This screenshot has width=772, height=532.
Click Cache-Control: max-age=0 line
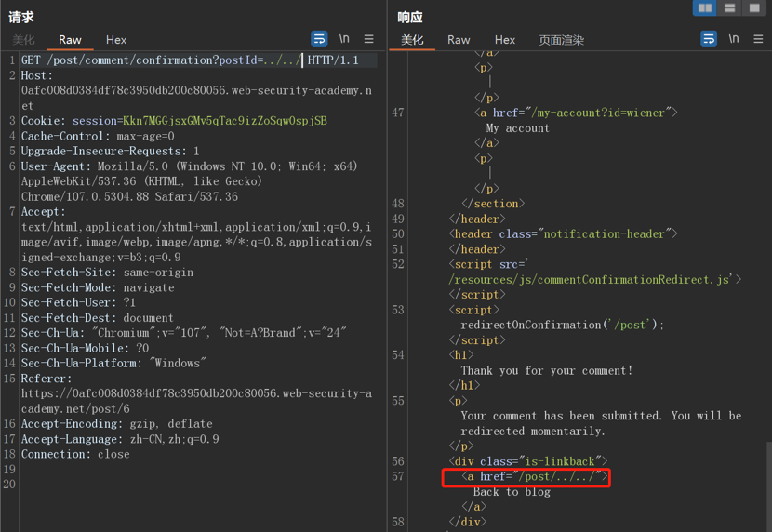point(98,136)
